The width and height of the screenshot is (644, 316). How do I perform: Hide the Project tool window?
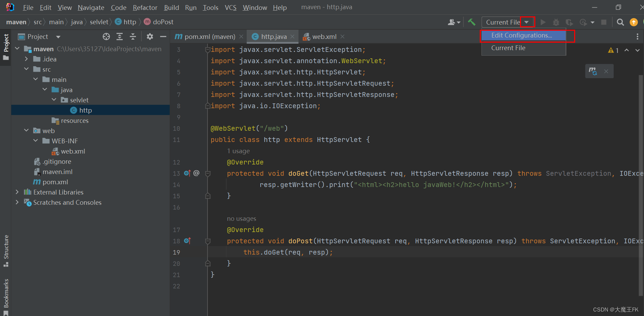coord(163,37)
